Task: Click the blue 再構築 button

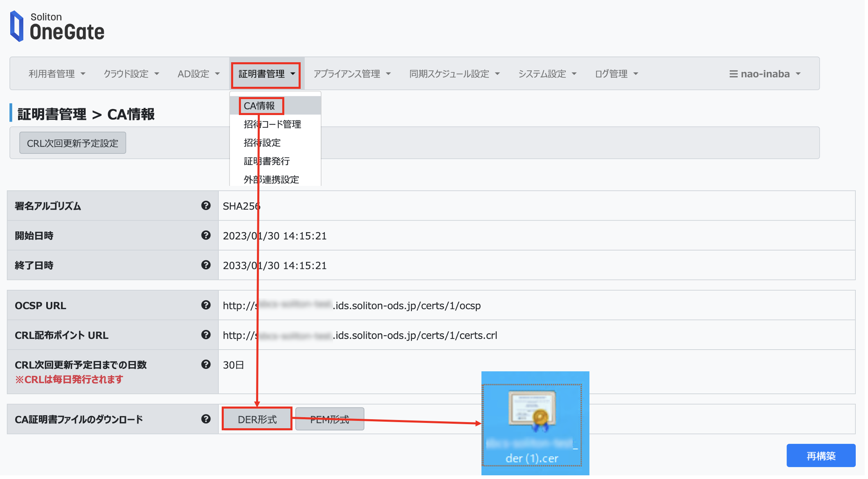Action: pyautogui.click(x=821, y=456)
